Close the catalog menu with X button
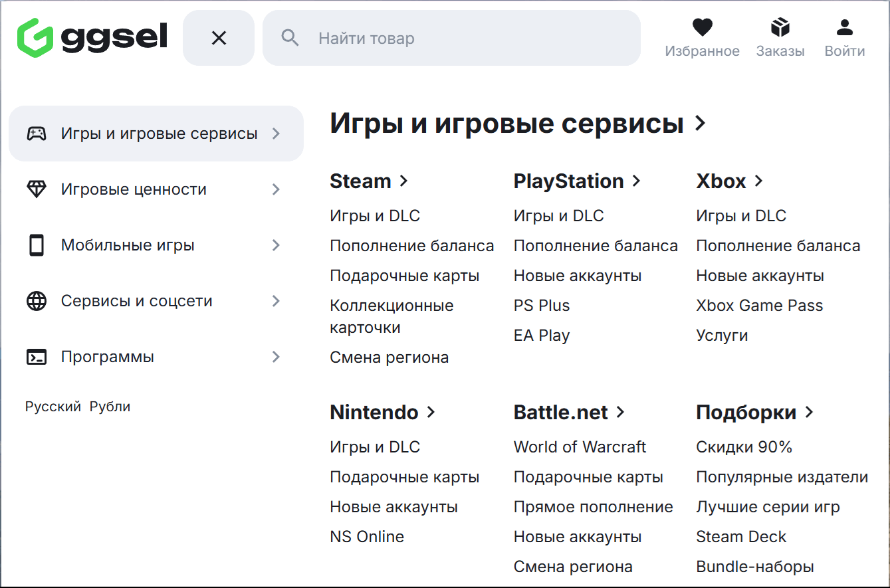 pos(219,38)
